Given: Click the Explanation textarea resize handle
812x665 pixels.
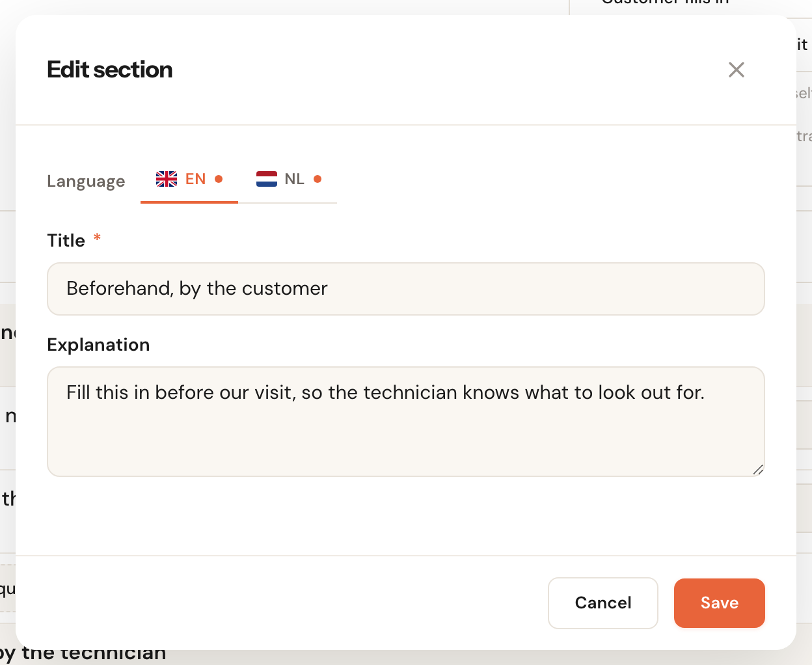Looking at the screenshot, I should coord(758,470).
